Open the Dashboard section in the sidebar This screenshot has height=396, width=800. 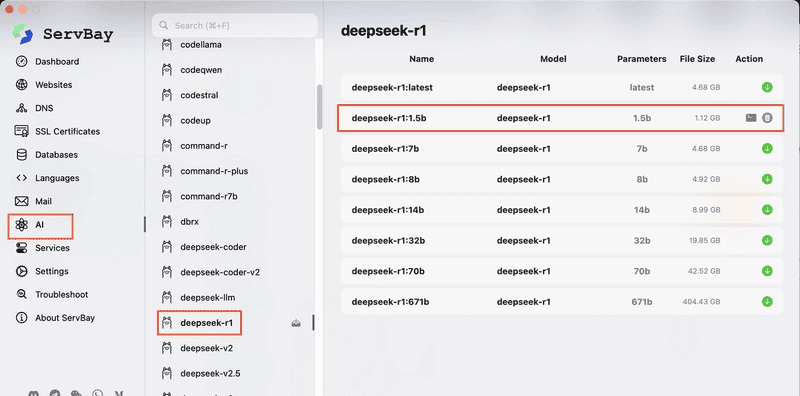coord(47,62)
